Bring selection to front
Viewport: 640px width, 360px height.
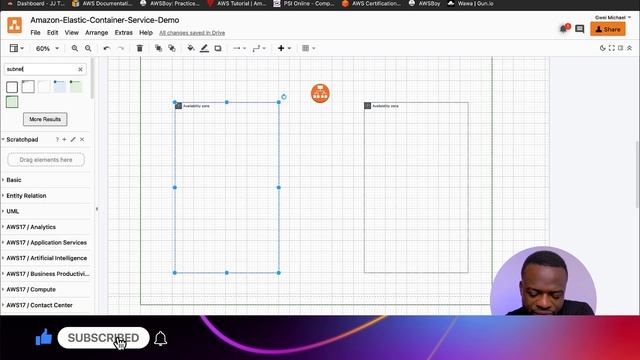pos(158,48)
